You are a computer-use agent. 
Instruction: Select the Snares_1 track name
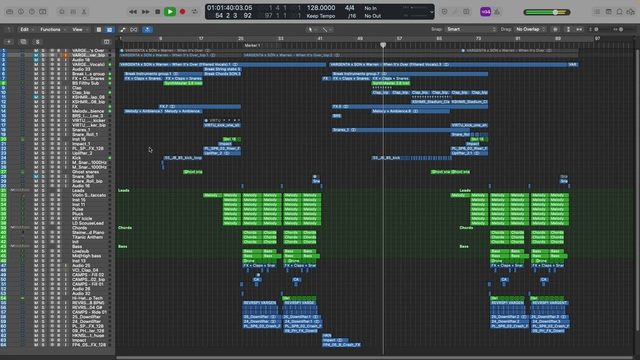pyautogui.click(x=81, y=130)
